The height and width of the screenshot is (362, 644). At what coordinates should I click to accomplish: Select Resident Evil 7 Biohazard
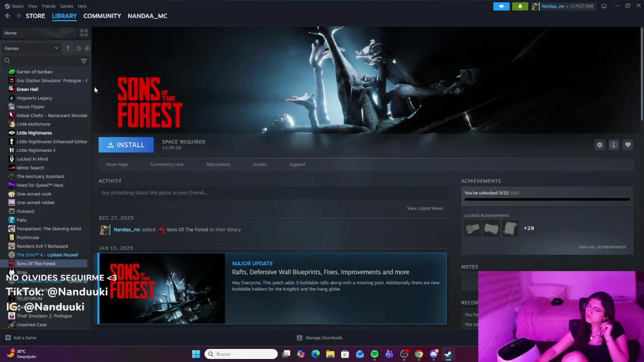[42, 246]
